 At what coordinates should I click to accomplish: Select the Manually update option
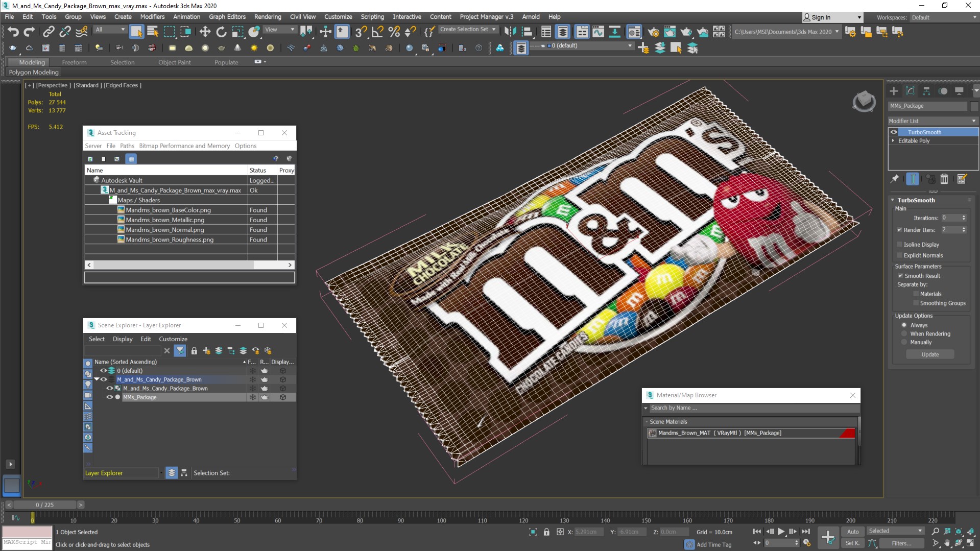904,342
